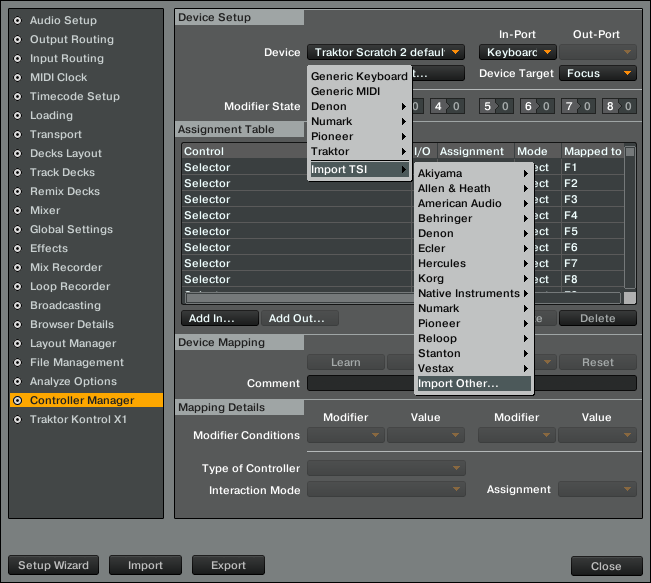Expand Pioneer entry in device menu

(x=359, y=137)
